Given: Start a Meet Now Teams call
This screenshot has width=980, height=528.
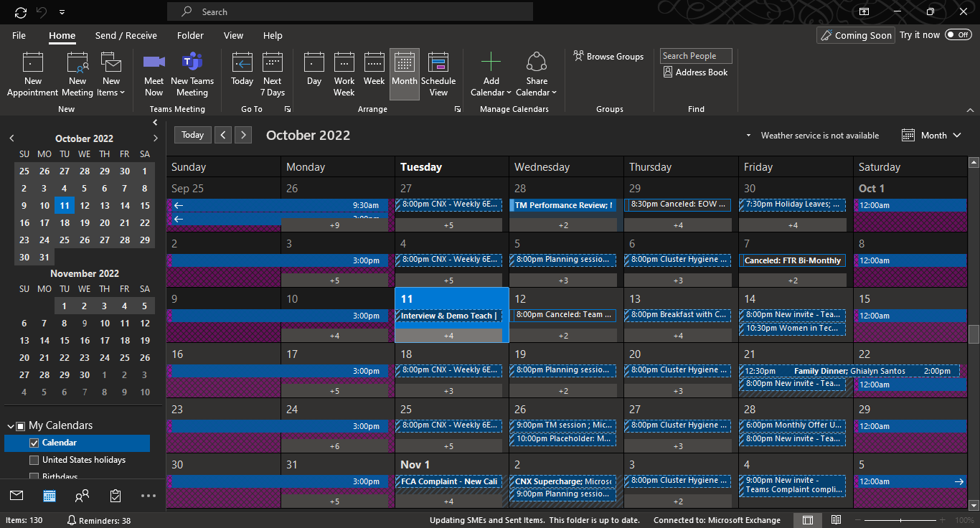Looking at the screenshot, I should point(154,75).
